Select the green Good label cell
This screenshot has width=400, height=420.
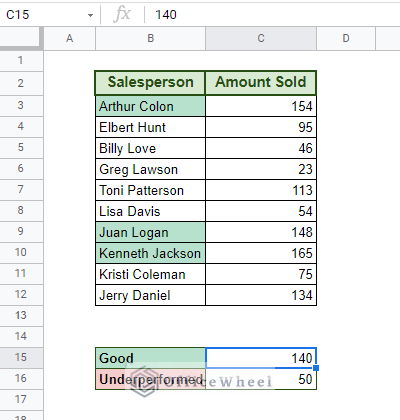150,358
